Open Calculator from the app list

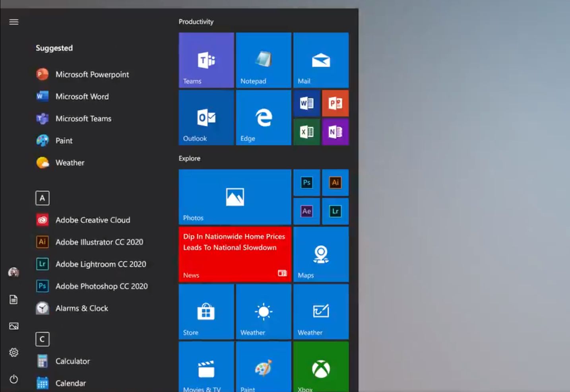coord(63,361)
